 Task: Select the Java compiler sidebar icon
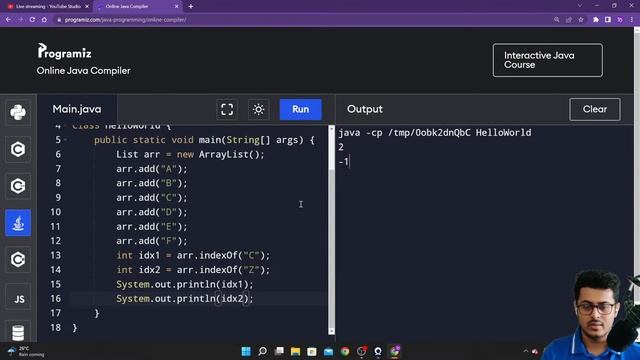pyautogui.click(x=18, y=223)
